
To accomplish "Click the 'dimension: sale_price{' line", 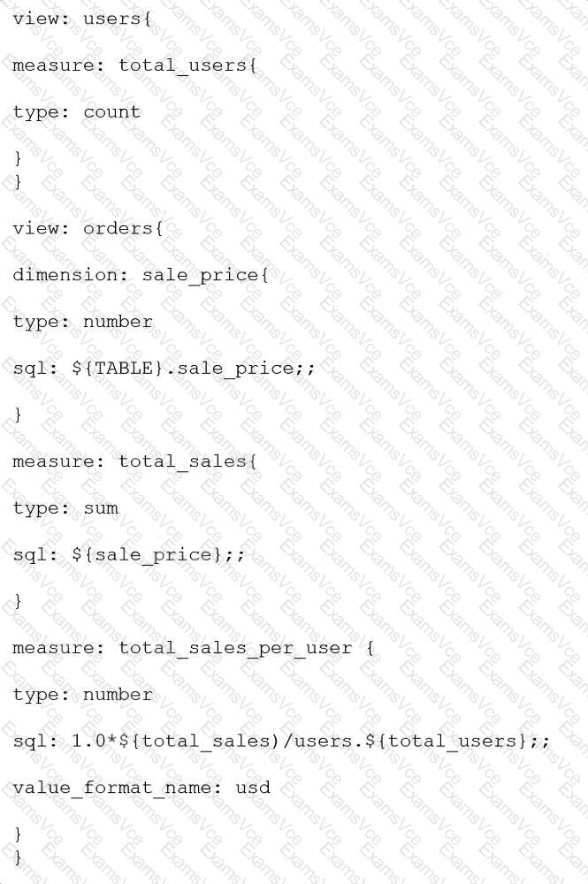I will tap(141, 275).
